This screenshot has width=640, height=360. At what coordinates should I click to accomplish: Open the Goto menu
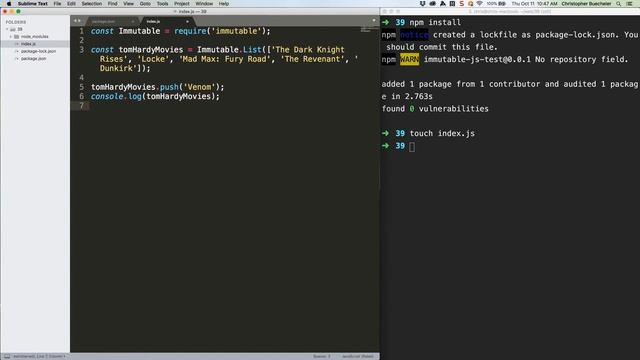(x=145, y=3)
